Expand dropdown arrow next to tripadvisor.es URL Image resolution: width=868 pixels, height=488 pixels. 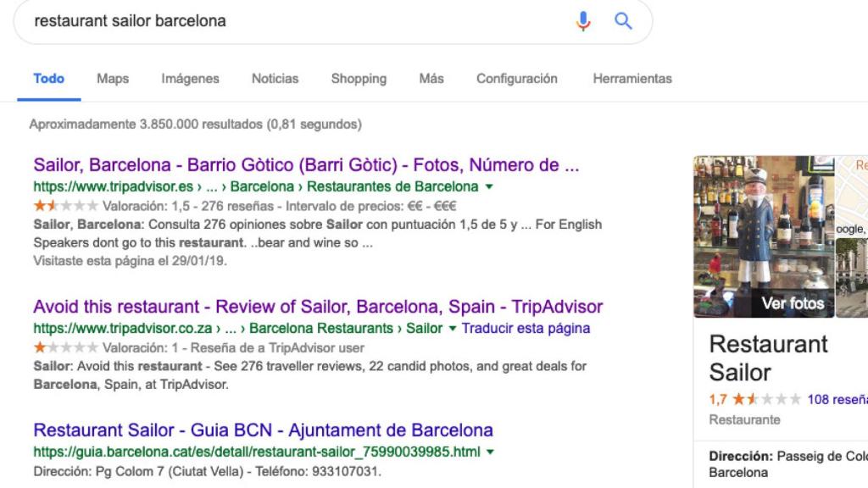click(x=489, y=187)
